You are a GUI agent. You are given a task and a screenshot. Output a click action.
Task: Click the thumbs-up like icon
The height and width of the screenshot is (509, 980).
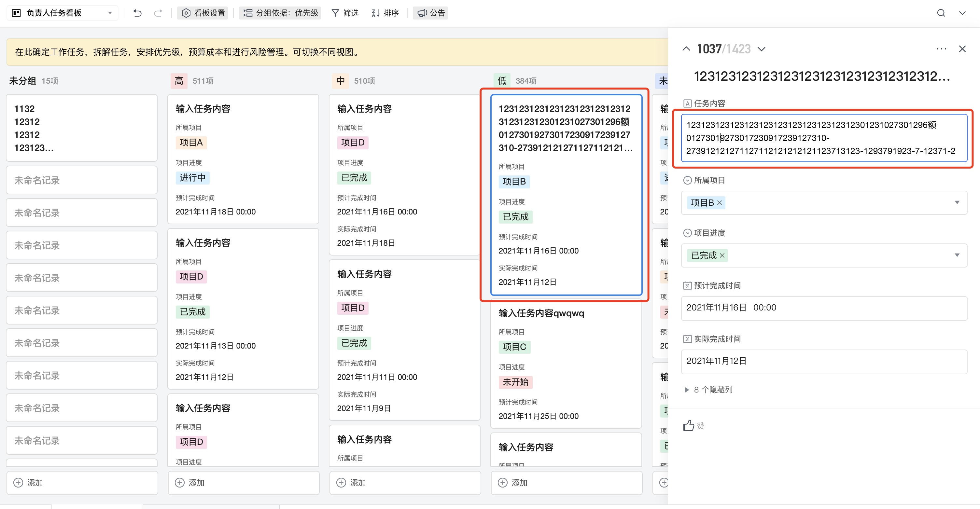click(x=688, y=425)
